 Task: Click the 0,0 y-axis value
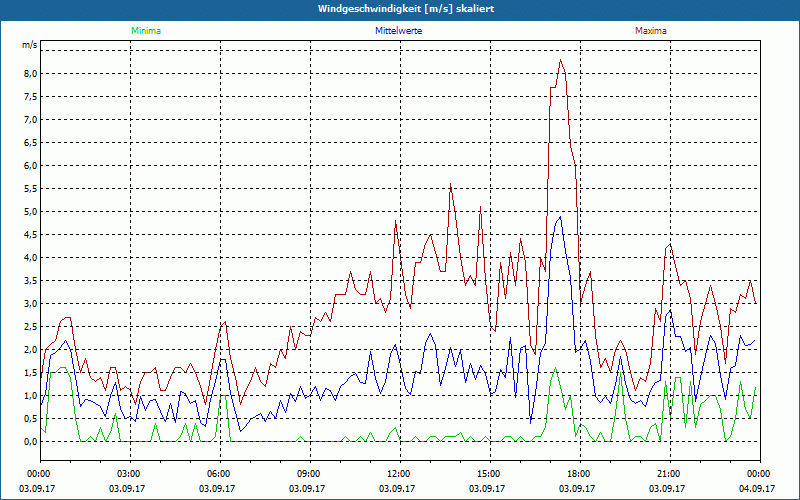point(31,441)
